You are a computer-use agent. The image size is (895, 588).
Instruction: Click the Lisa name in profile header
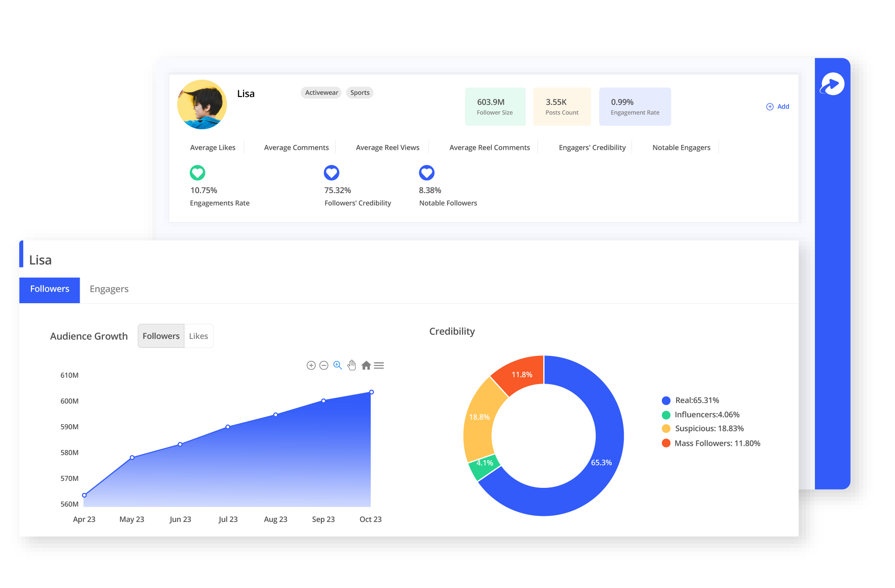(x=246, y=93)
